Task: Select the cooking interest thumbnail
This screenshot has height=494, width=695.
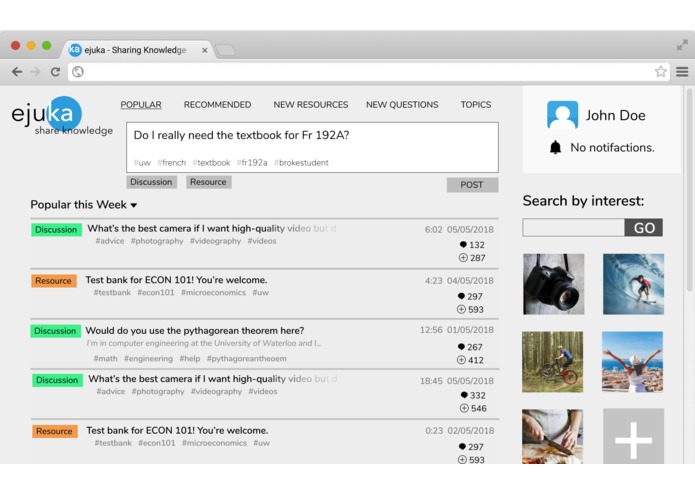Action: 552,436
